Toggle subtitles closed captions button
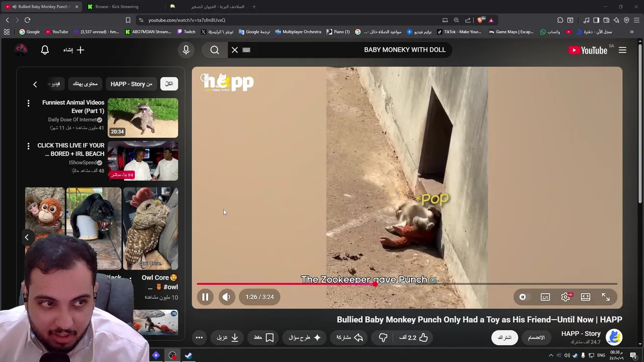Image resolution: width=644 pixels, height=362 pixels. pyautogui.click(x=545, y=297)
